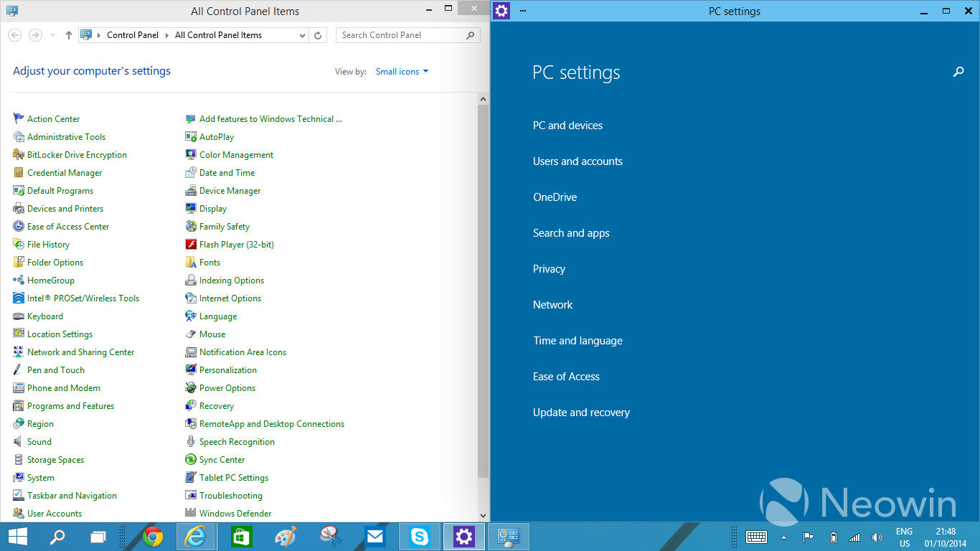980x551 pixels.
Task: Open the search magnifier in PC settings
Action: pyautogui.click(x=958, y=72)
